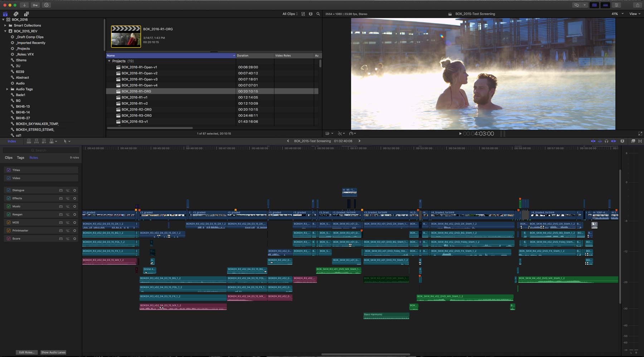Open the viewer View dropdown
This screenshot has height=357, width=644.
click(635, 14)
